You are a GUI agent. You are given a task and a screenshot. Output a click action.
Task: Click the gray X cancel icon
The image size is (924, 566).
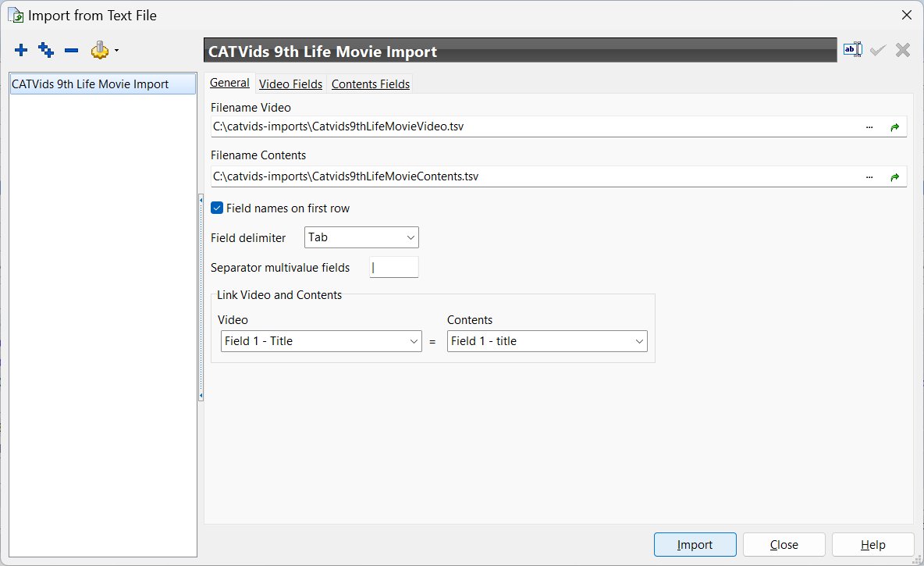(903, 50)
